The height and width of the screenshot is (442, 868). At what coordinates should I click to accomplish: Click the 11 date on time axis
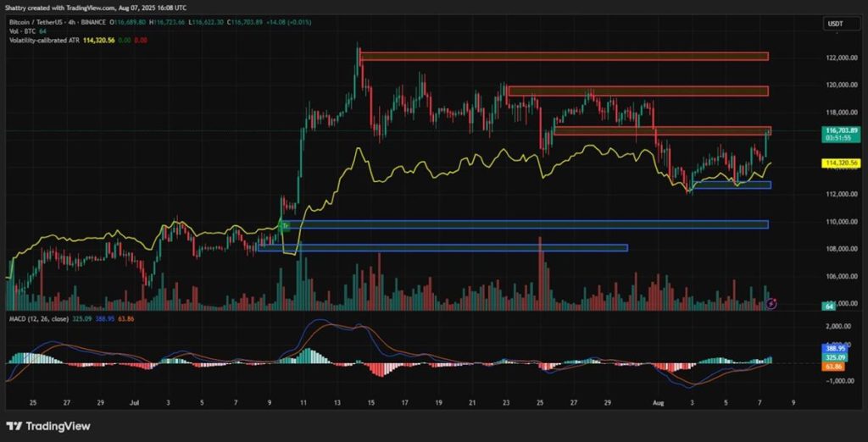pyautogui.click(x=303, y=403)
